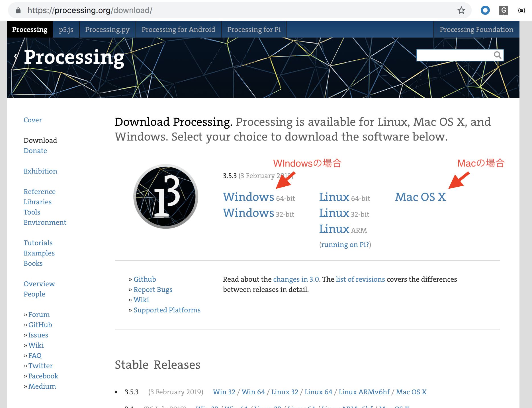Open the Tools sidebar link
The height and width of the screenshot is (408, 532).
pyautogui.click(x=32, y=212)
